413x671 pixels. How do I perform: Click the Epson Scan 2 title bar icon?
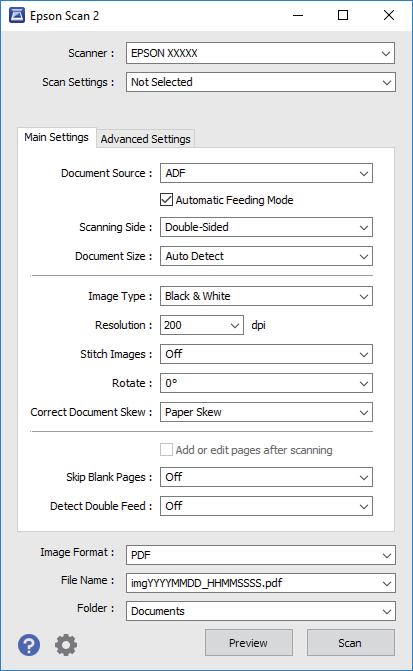coord(17,16)
